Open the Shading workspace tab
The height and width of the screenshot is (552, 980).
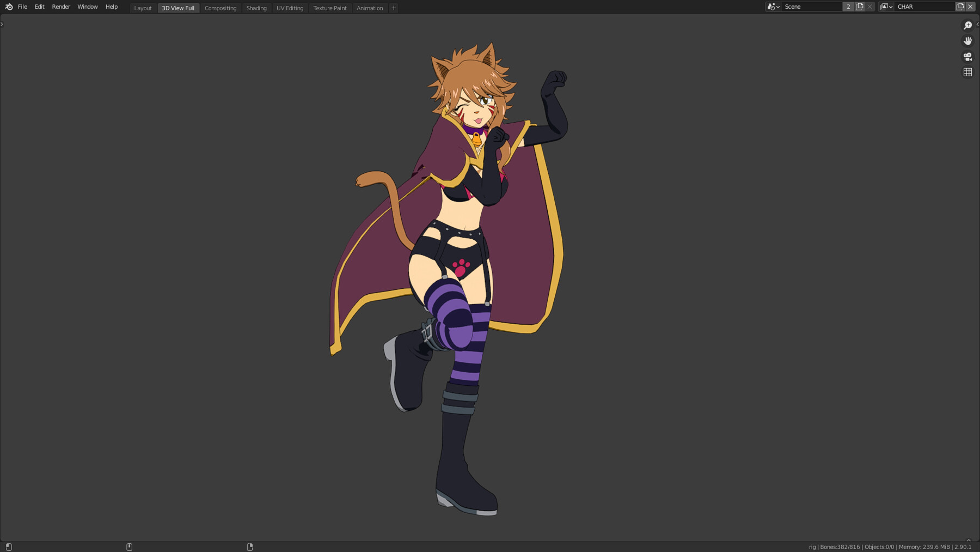click(256, 8)
